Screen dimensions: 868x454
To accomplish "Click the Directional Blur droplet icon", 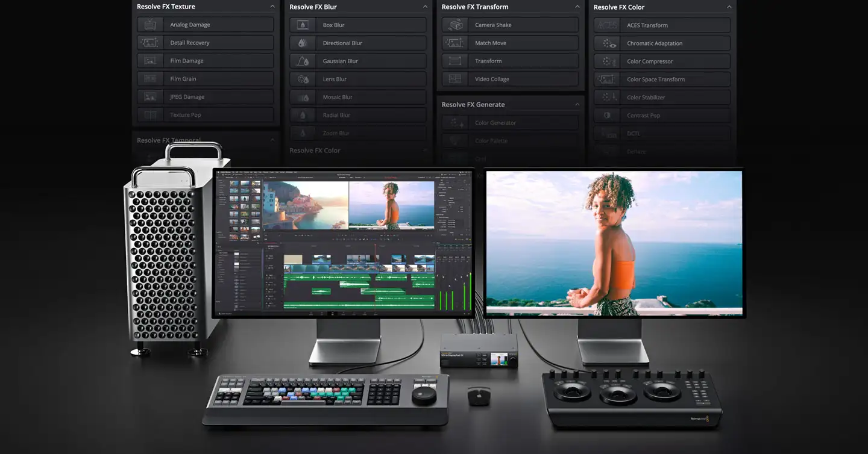I will point(303,43).
